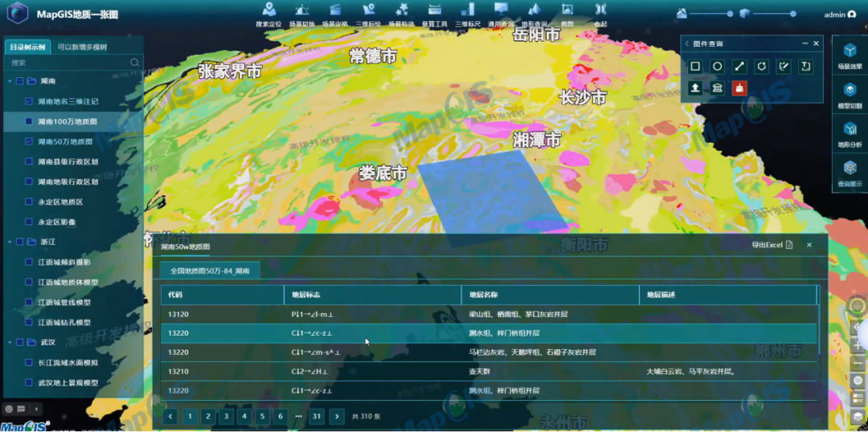Screen dimensions: 868x432
Task: Open the 查询展示 query display panel
Action: coord(850,173)
